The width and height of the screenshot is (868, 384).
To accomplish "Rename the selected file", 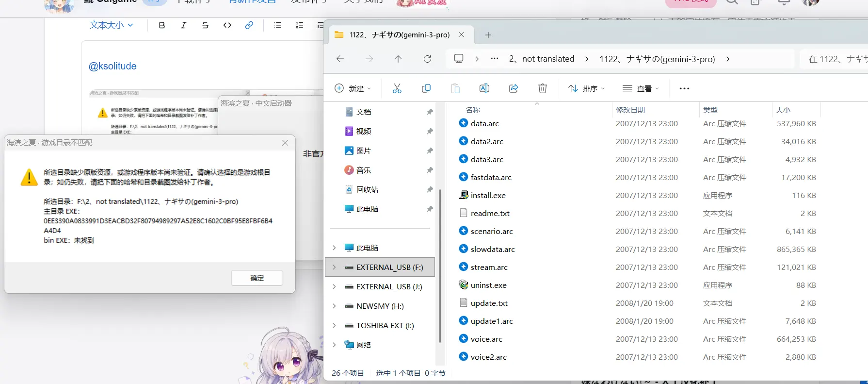I will pyautogui.click(x=484, y=88).
